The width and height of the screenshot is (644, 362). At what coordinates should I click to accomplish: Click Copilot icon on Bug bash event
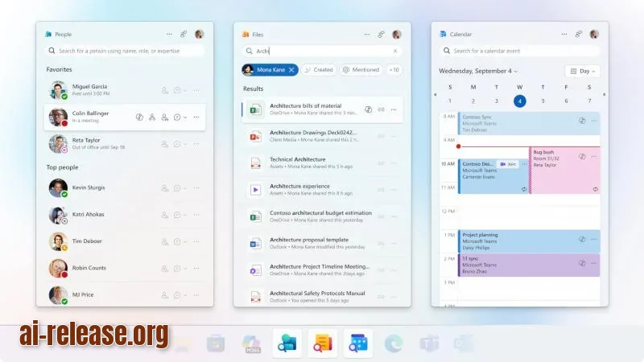pyautogui.click(x=582, y=156)
